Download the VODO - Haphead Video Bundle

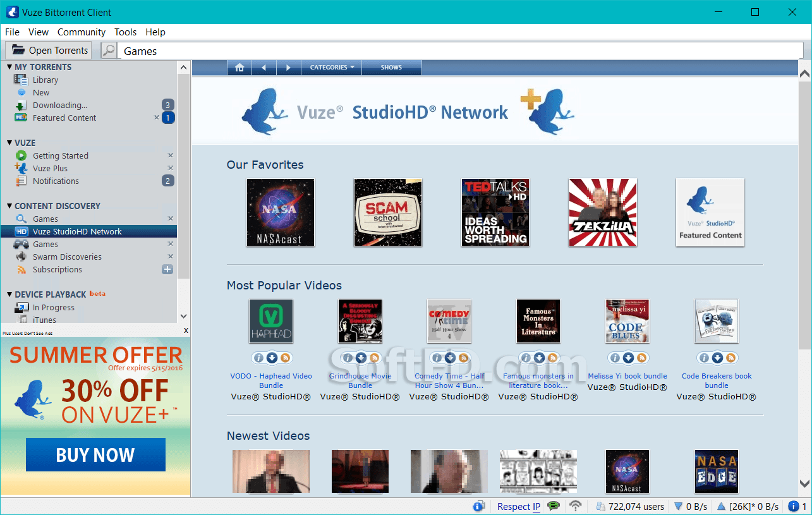coord(272,358)
